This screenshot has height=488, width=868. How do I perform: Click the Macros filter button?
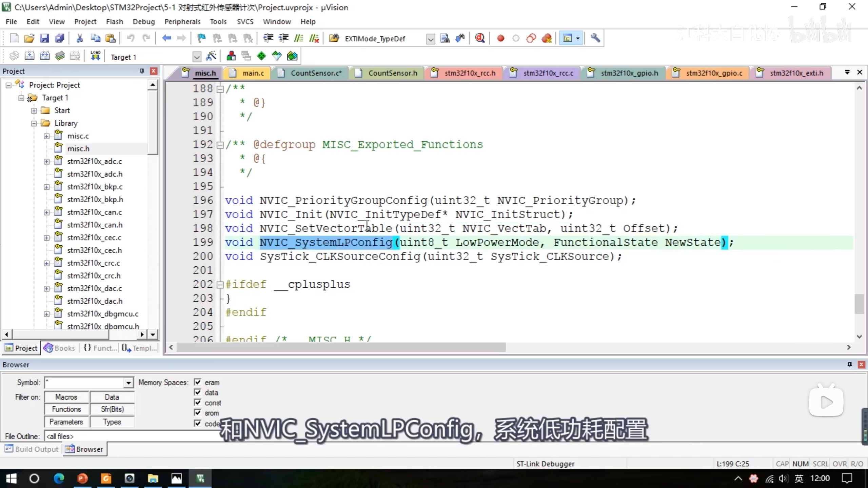tap(66, 397)
